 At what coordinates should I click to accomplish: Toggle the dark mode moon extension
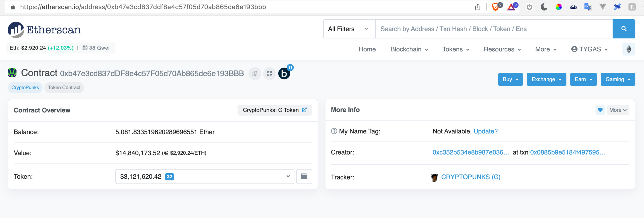tap(544, 7)
